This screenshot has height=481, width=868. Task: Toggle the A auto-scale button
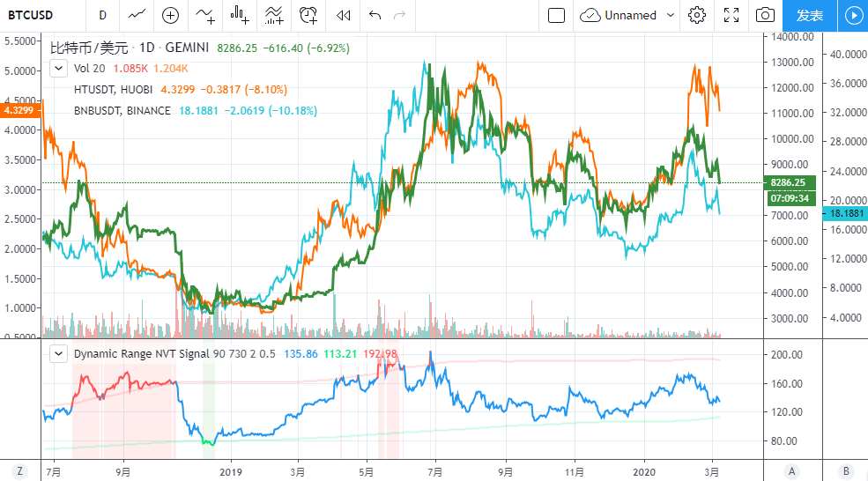(x=791, y=471)
